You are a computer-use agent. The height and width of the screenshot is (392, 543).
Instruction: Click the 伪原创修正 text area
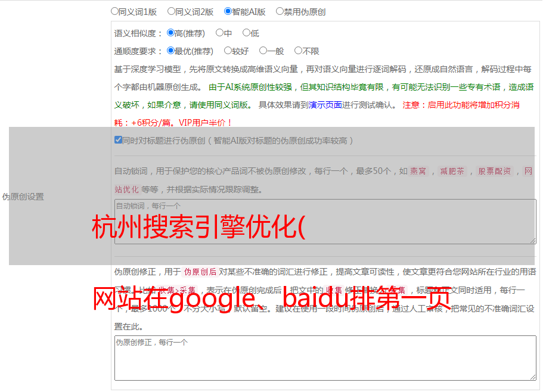coord(325,358)
